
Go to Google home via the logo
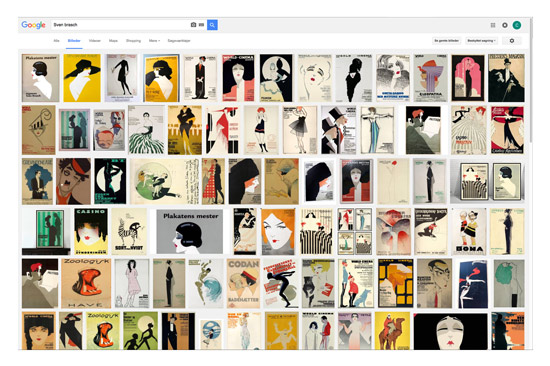point(33,25)
